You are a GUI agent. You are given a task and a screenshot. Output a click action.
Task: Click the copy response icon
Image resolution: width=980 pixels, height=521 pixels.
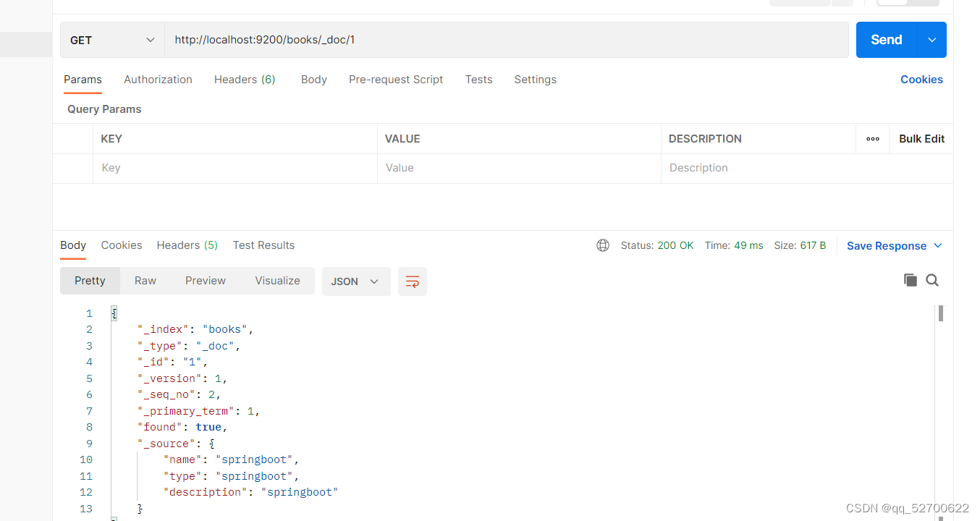(x=911, y=280)
